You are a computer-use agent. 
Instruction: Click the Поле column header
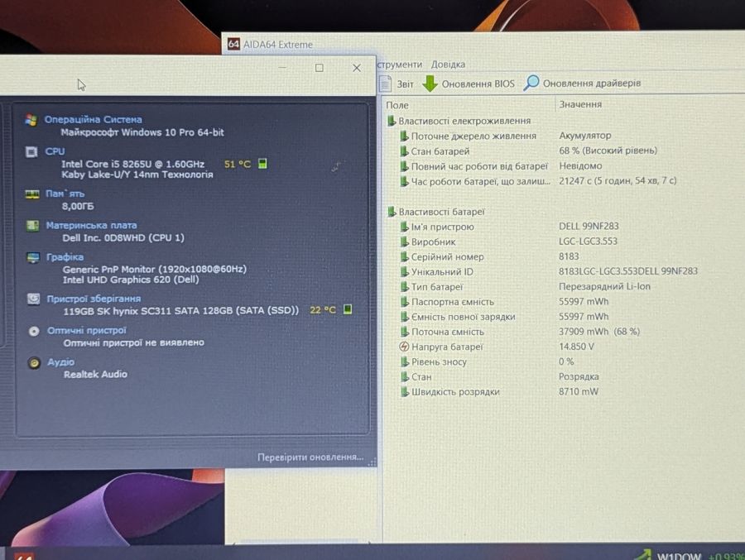pyautogui.click(x=397, y=105)
